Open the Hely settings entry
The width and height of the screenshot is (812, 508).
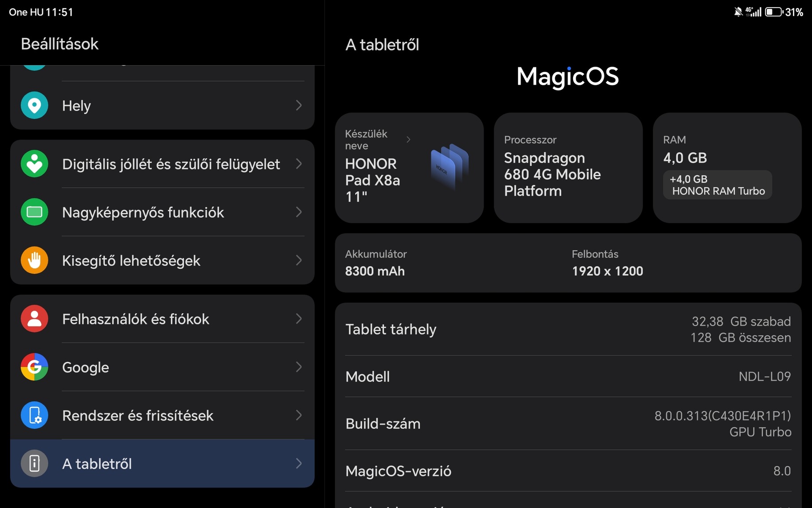coord(162,105)
